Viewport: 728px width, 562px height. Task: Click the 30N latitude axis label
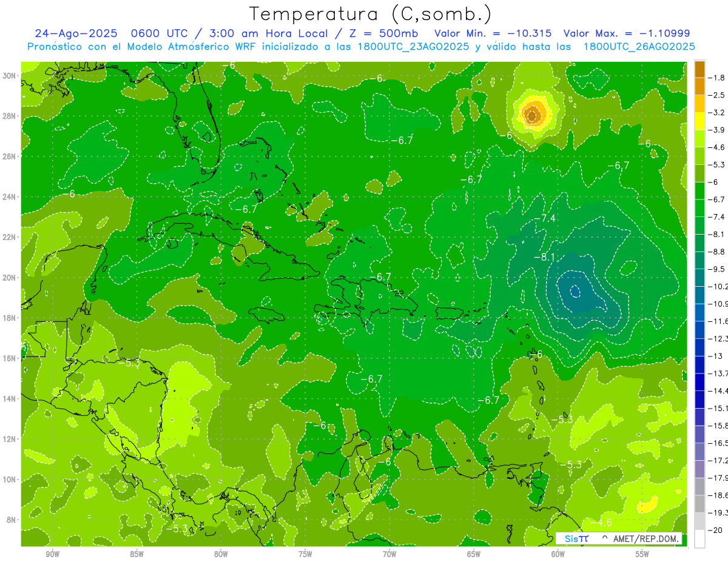pyautogui.click(x=10, y=76)
